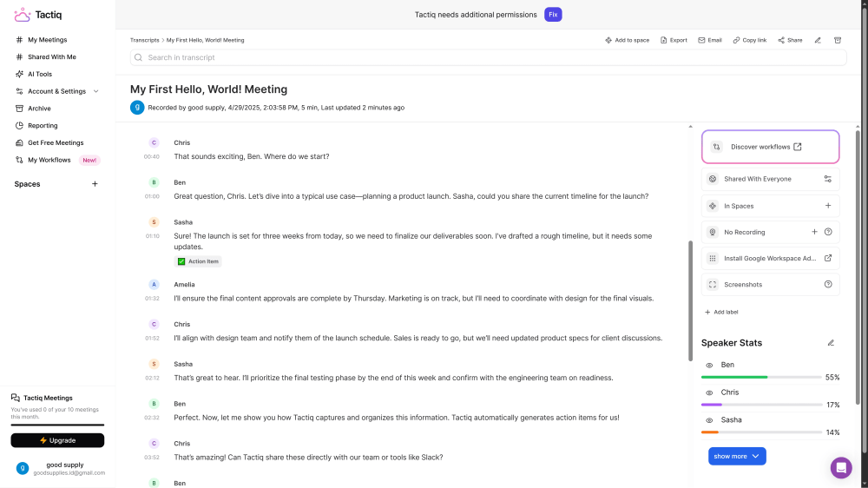Export the transcript
The image size is (868, 488).
[x=674, y=40]
